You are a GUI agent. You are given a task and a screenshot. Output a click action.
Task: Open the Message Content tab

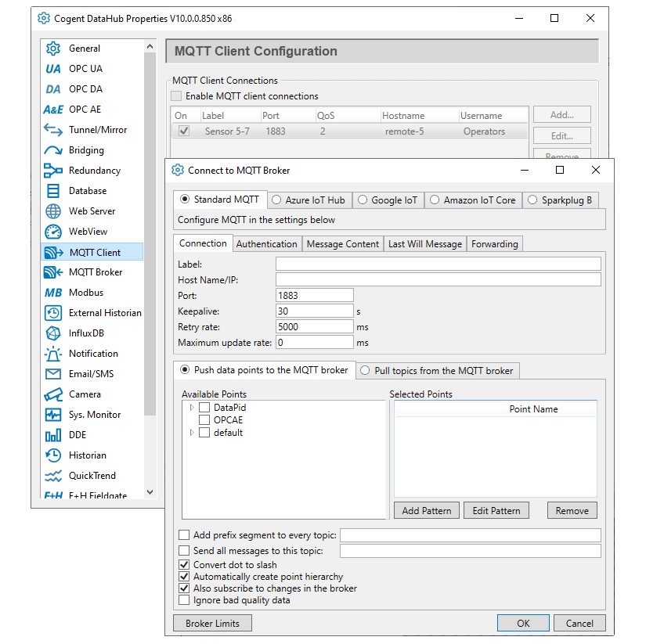point(343,244)
